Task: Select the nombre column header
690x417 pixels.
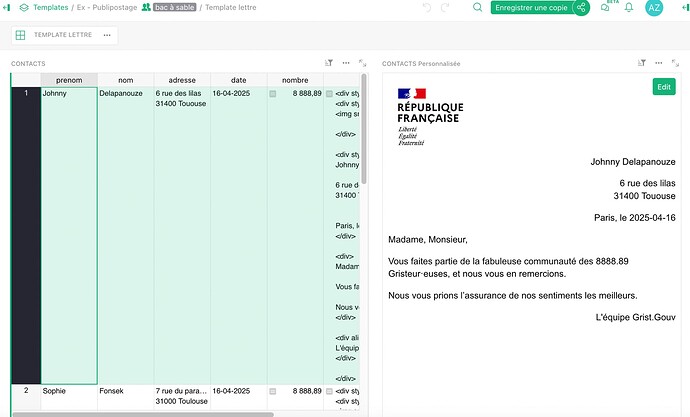Action: pos(295,80)
